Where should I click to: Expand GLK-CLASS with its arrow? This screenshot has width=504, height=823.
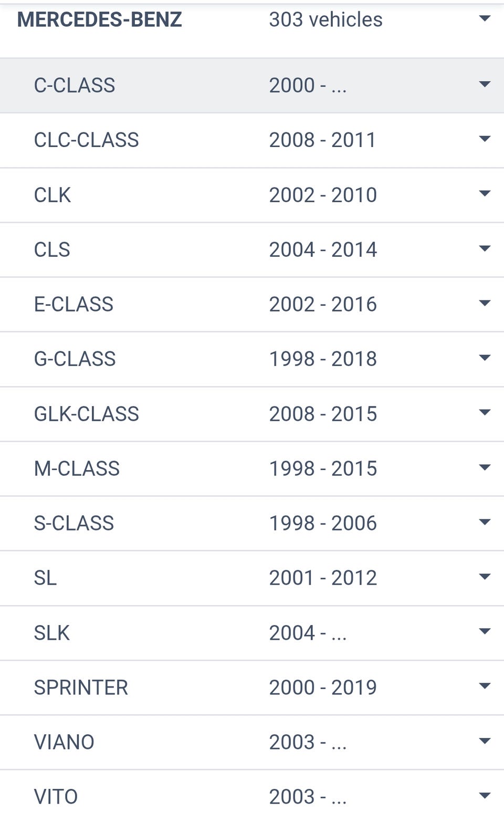point(485,413)
